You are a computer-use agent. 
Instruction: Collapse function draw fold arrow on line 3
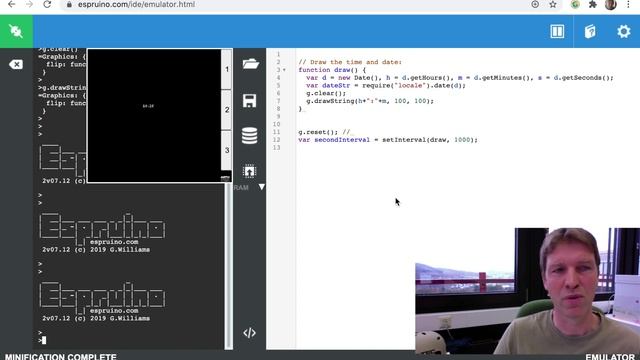tap(284, 70)
